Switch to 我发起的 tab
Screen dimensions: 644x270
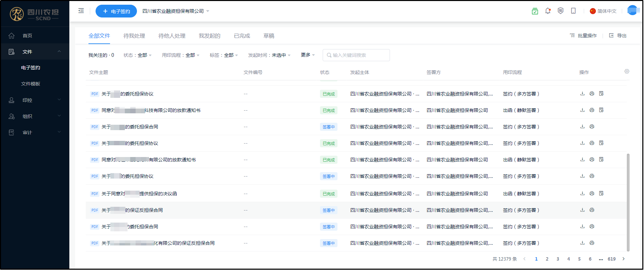click(210, 36)
